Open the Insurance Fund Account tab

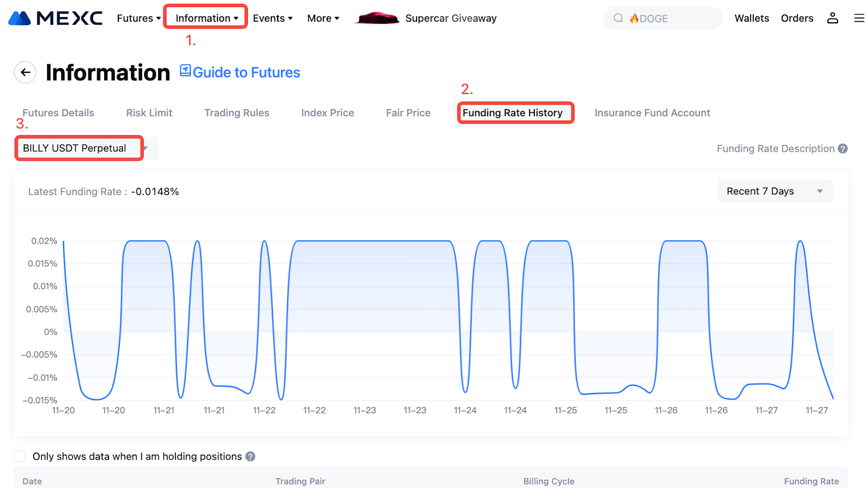tap(652, 113)
